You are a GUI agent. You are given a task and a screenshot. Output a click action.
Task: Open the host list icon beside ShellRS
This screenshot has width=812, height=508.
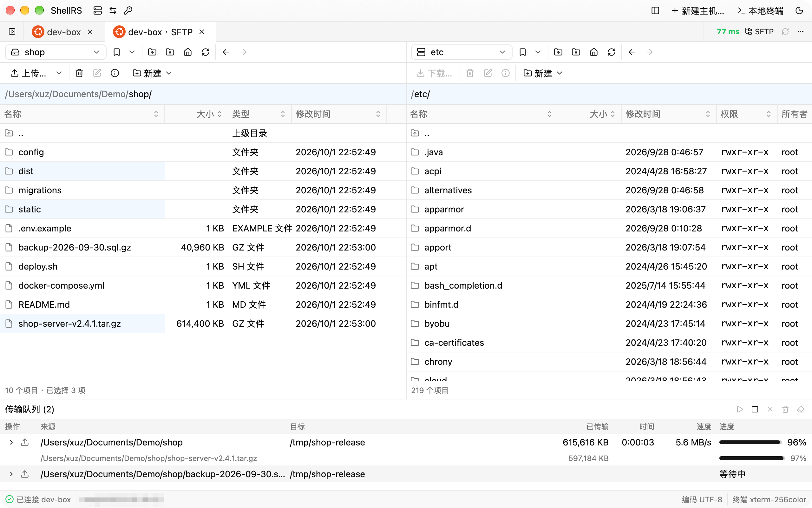tap(97, 11)
